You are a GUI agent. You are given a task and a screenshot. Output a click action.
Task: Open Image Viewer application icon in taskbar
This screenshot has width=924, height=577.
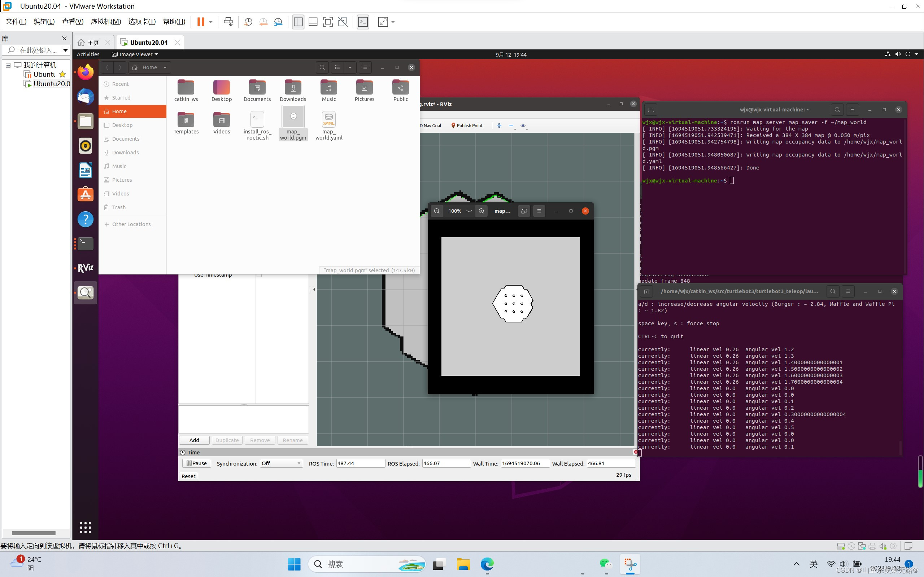tap(85, 292)
